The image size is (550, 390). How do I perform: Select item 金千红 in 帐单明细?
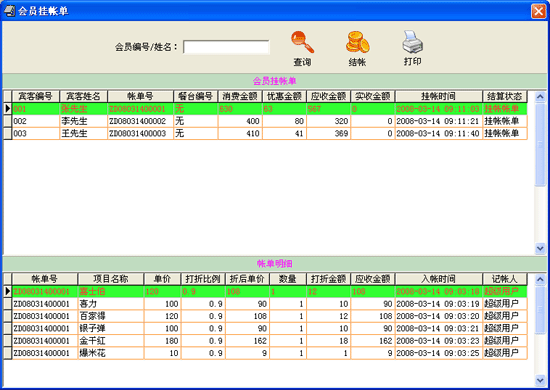pos(92,341)
